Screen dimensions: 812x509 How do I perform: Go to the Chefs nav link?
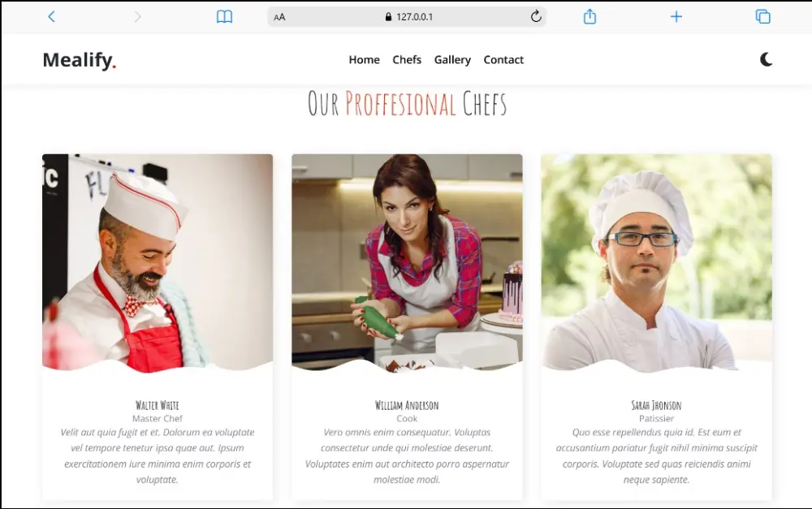407,60
